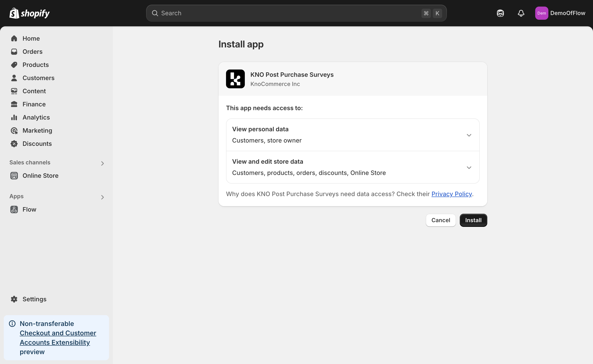The height and width of the screenshot is (364, 593).
Task: Click the Analytics bar chart icon
Action: (14, 117)
